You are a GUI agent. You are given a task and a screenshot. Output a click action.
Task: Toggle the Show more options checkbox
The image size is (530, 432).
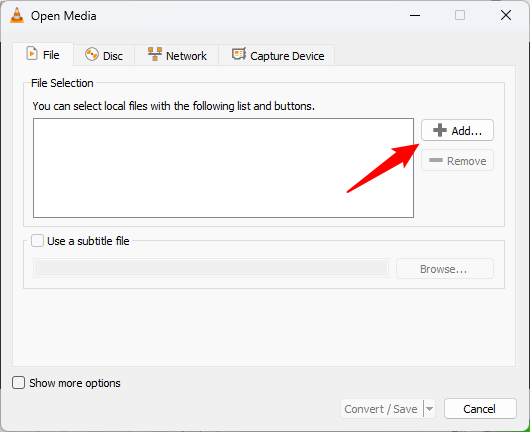coord(19,383)
